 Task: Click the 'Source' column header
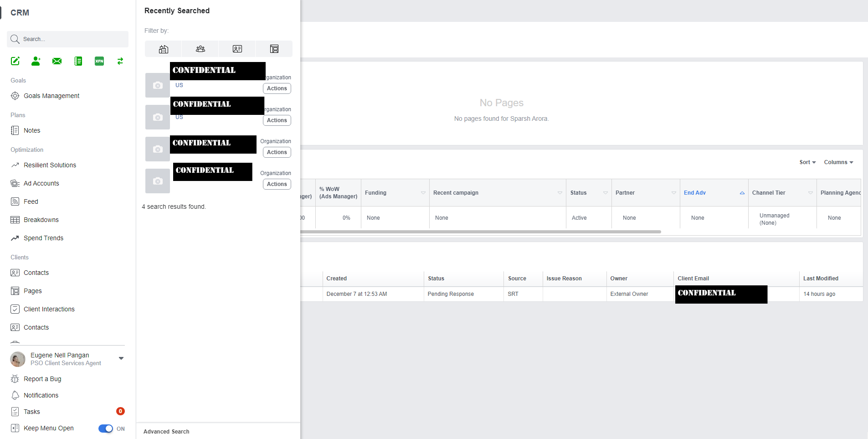tap(517, 279)
